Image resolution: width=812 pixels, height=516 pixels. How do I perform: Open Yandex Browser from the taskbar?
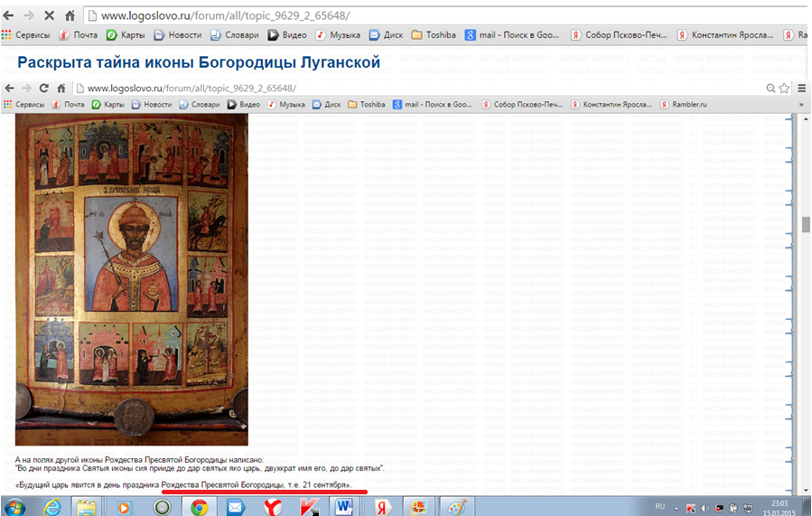(x=273, y=507)
